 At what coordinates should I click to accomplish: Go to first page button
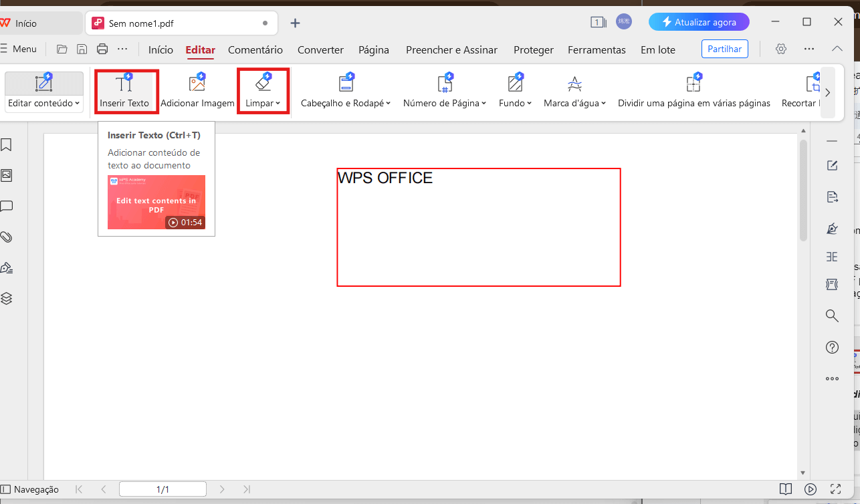pos(79,489)
